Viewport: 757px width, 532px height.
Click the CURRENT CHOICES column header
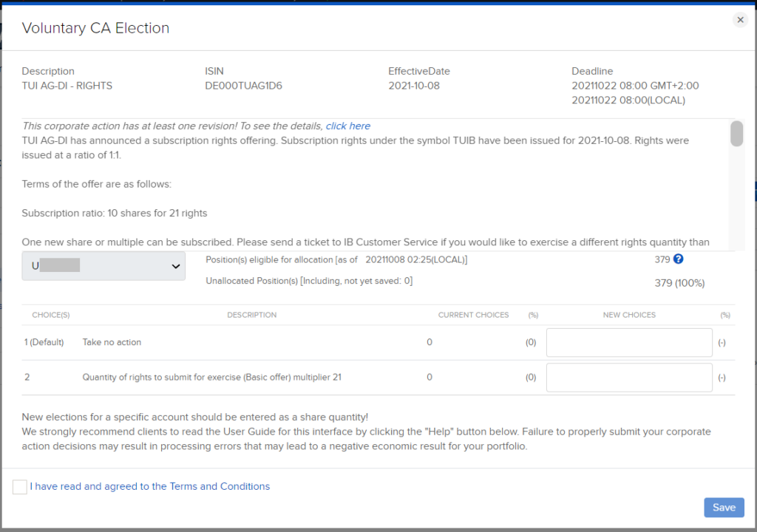pyautogui.click(x=473, y=315)
